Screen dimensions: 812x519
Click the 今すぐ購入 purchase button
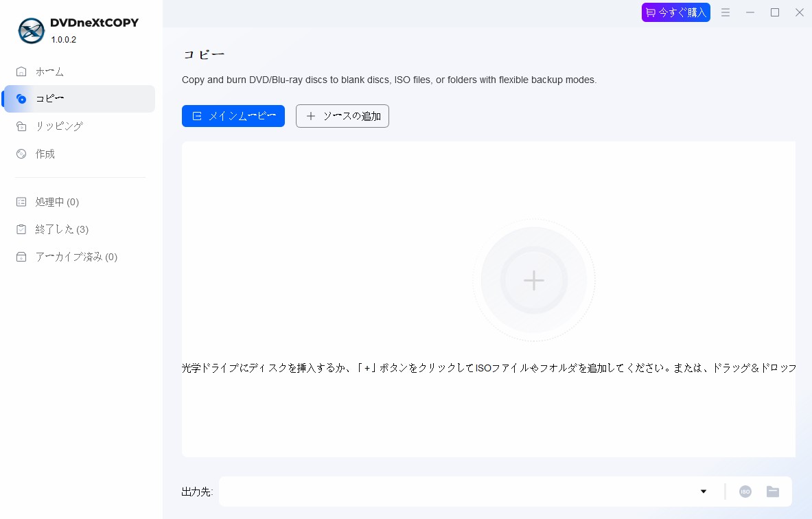pos(676,12)
